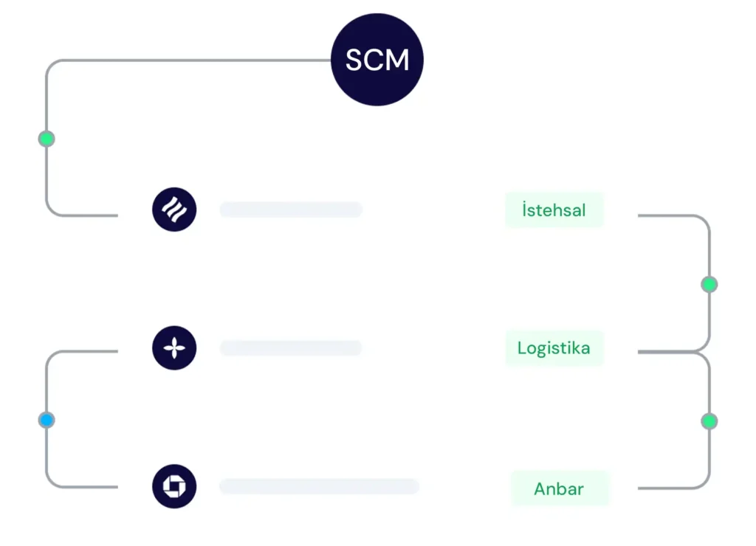
Task: Click the blue dot on left connector
Action: coord(47,421)
